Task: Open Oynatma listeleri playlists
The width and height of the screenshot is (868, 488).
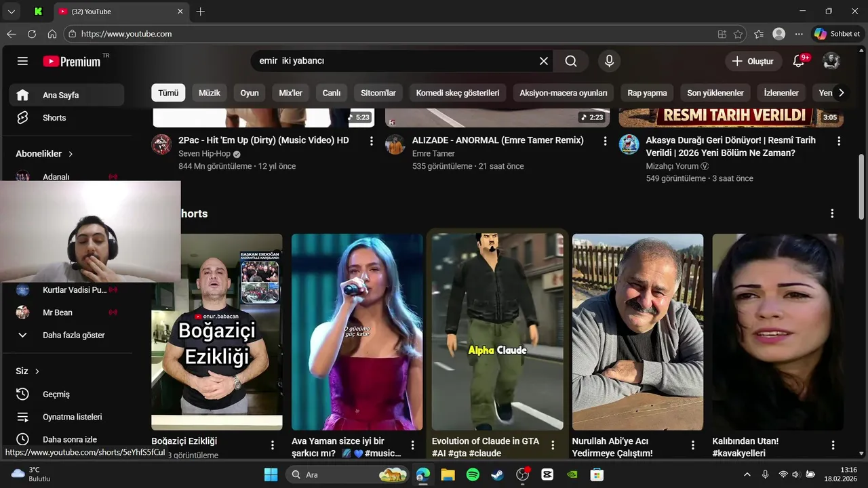Action: 66,417
